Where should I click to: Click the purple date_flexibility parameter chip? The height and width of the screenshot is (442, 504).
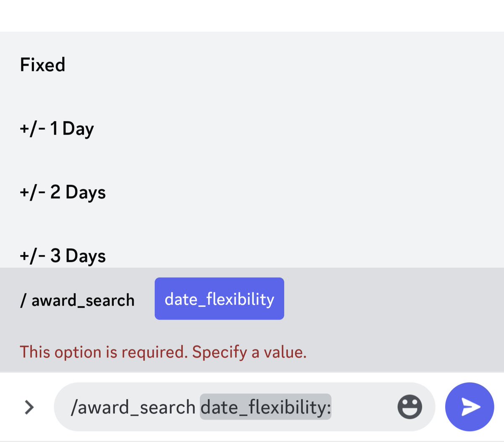pos(219,298)
